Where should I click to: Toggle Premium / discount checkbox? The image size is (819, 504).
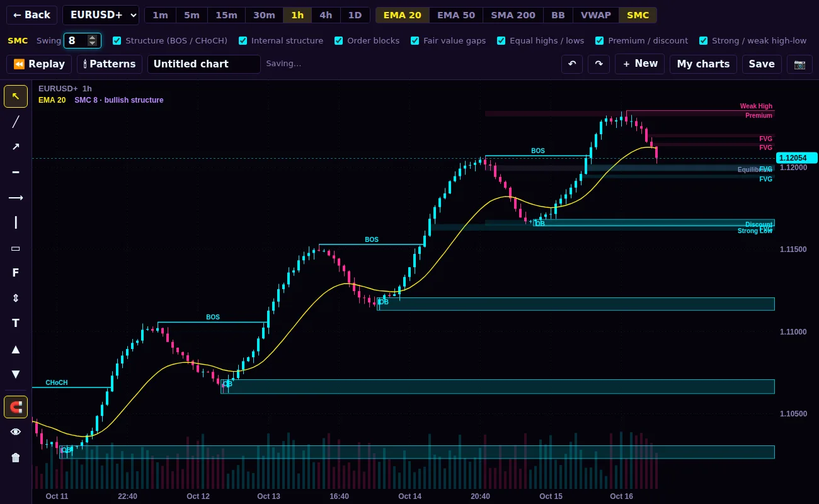pos(599,41)
